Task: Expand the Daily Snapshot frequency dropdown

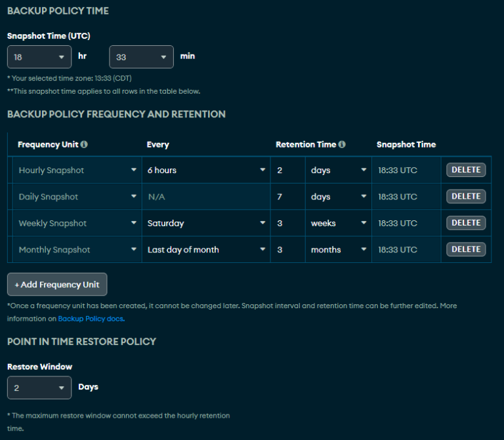Action: pos(77,197)
